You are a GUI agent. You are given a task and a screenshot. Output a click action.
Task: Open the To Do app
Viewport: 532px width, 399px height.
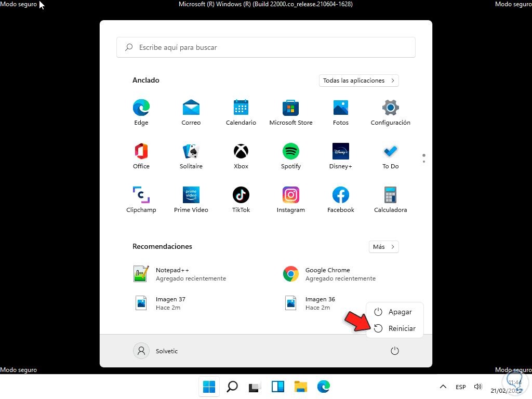[x=391, y=156]
